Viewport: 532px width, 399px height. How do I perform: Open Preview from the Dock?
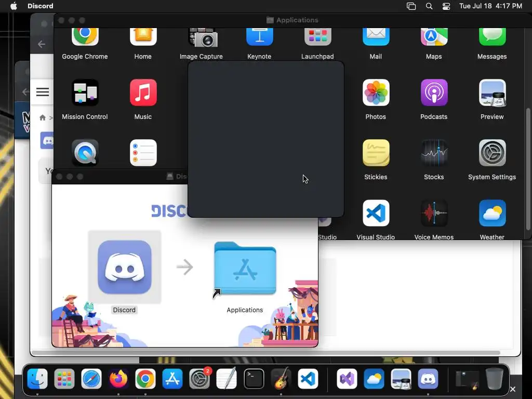tap(401, 379)
